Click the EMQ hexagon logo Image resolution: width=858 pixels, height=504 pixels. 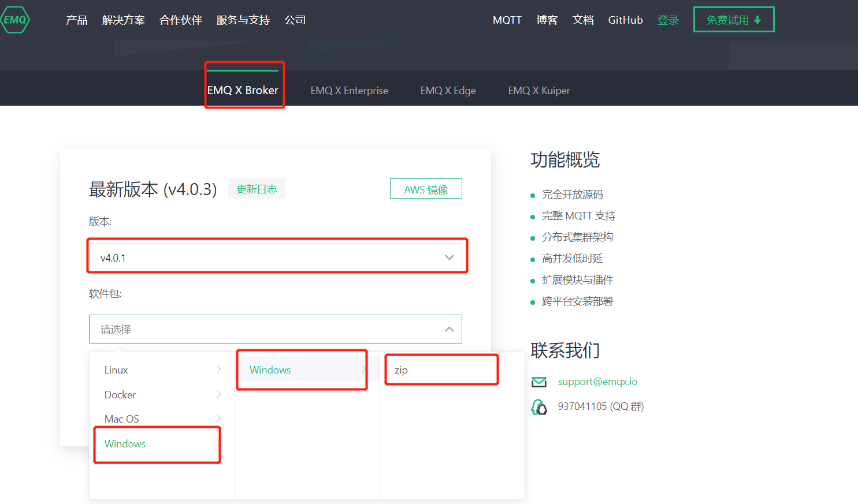[x=14, y=20]
